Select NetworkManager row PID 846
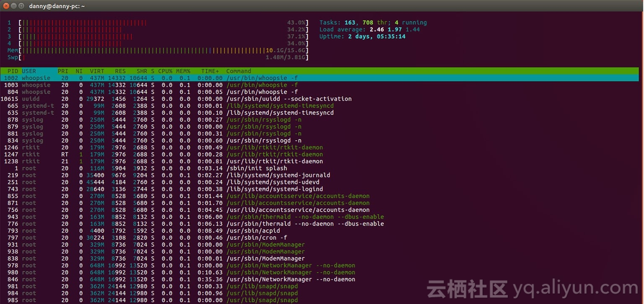 319,279
